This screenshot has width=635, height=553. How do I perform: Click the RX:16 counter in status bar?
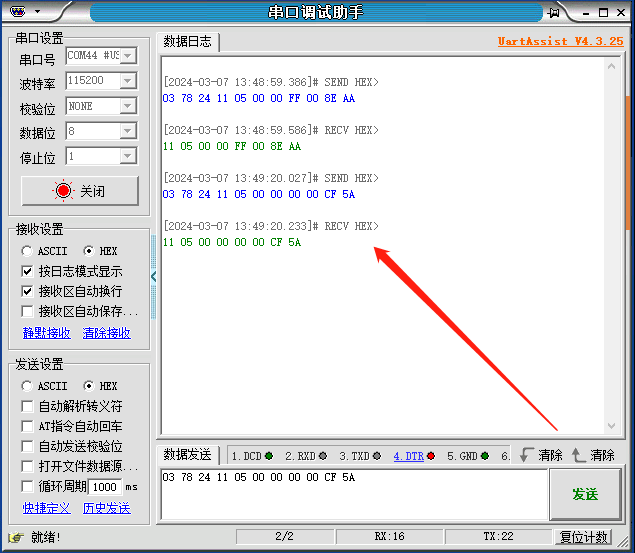pyautogui.click(x=390, y=537)
